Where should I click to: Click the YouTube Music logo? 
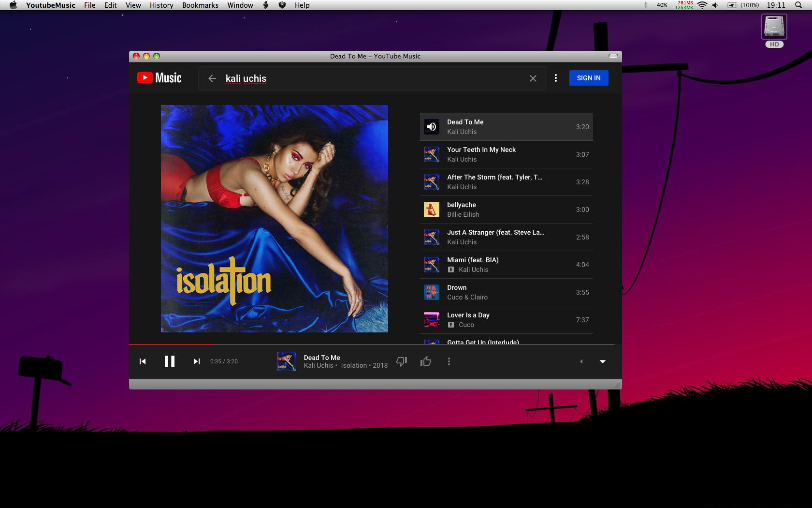point(159,78)
